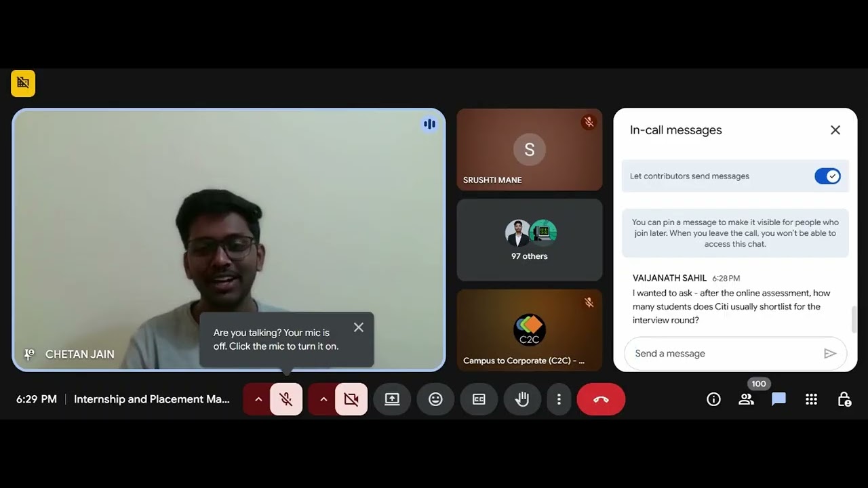Open video settings chevron beside camera
The width and height of the screenshot is (868, 488).
coord(323,399)
